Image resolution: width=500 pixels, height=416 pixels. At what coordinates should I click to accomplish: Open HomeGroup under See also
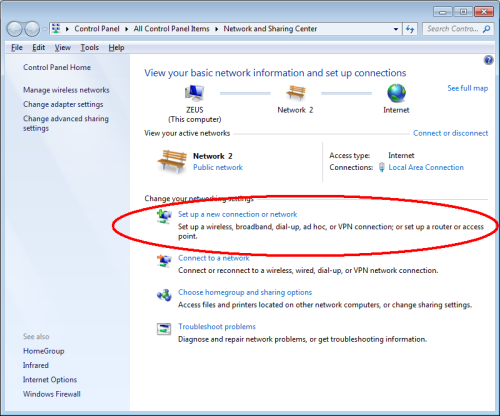[x=44, y=351]
